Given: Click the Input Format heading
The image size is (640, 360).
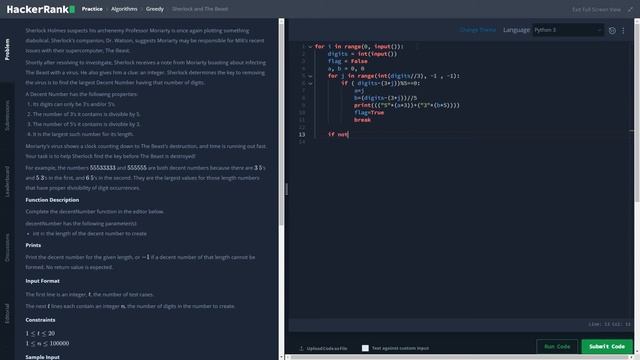Looking at the screenshot, I should coord(42,281).
